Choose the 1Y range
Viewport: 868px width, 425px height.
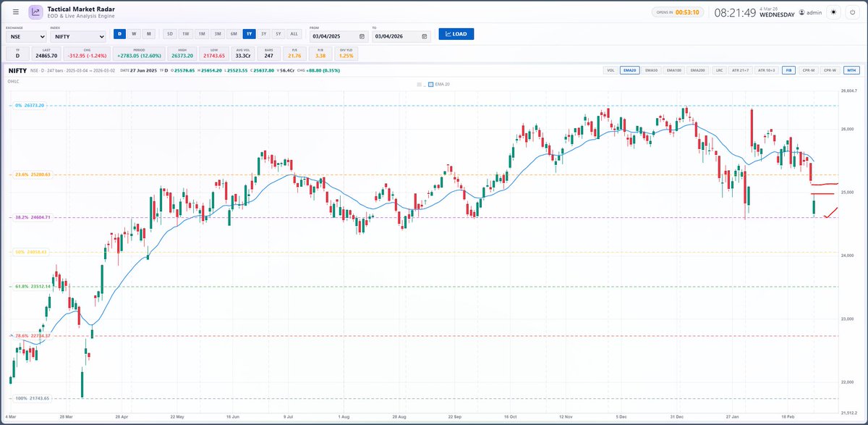tap(249, 34)
